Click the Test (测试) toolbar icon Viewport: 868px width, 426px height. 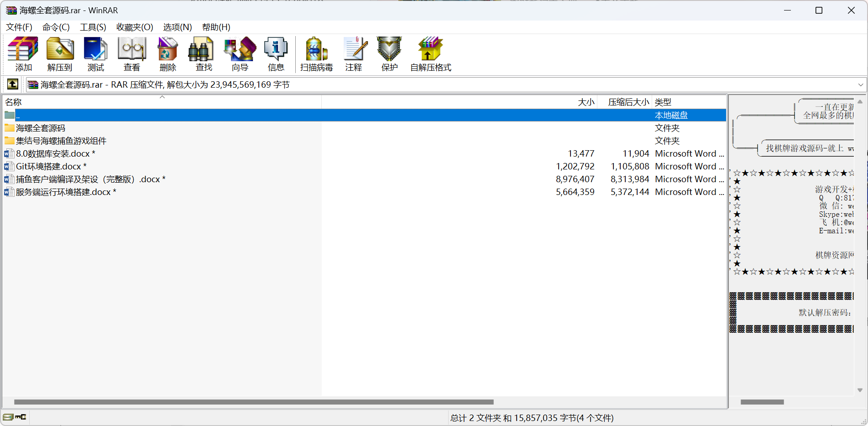click(96, 49)
